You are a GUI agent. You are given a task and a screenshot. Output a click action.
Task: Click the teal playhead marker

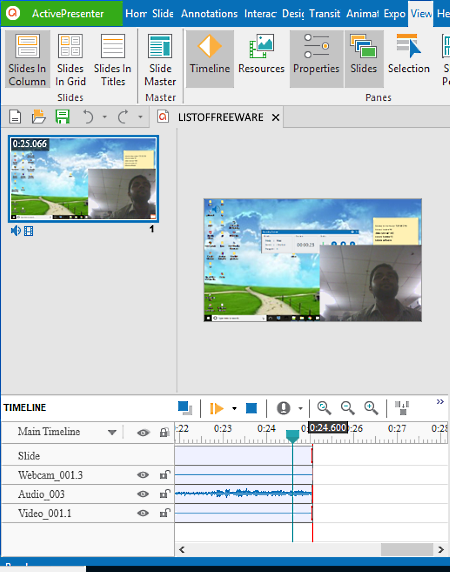pos(292,436)
